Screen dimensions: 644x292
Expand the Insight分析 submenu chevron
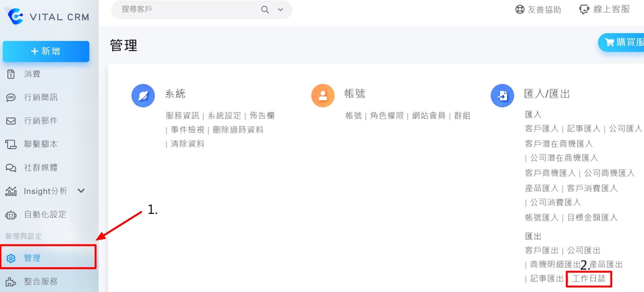point(81,191)
